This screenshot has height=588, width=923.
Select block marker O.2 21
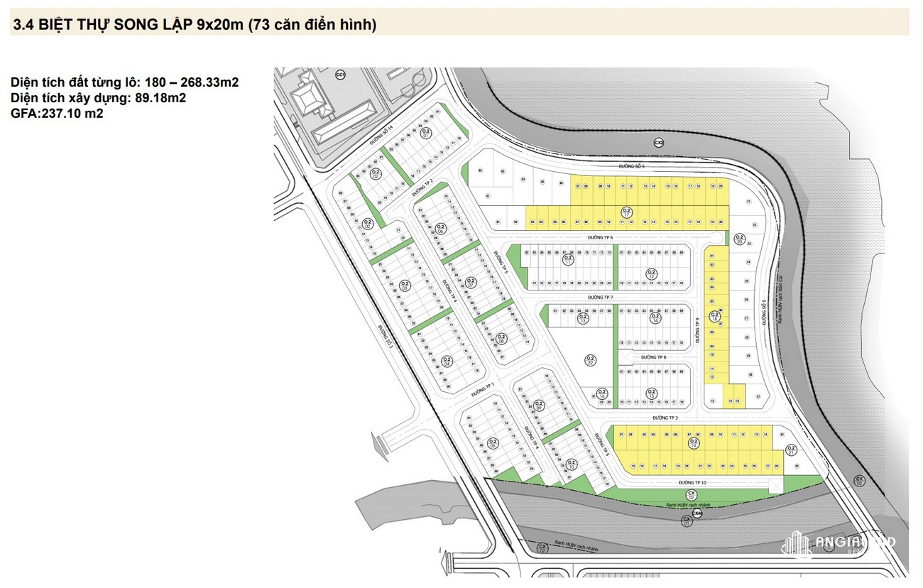pyautogui.click(x=791, y=450)
